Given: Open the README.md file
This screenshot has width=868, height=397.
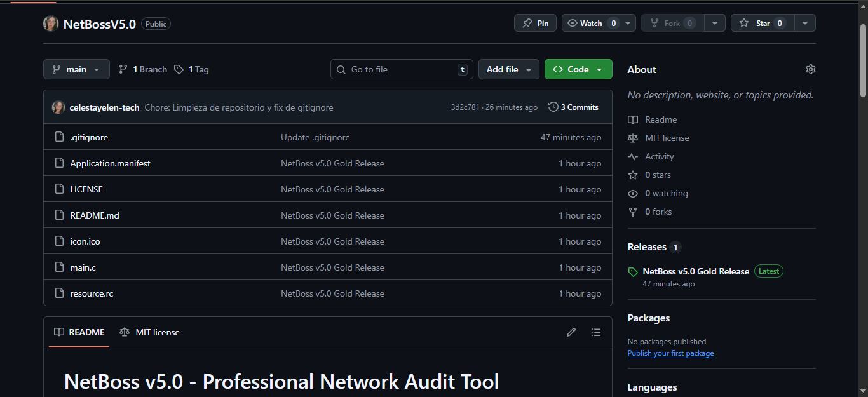Looking at the screenshot, I should (x=95, y=215).
